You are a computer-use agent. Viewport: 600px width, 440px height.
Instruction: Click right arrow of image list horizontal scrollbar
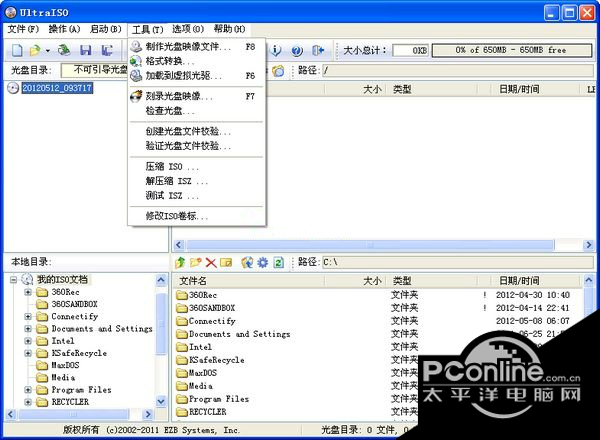(x=589, y=245)
